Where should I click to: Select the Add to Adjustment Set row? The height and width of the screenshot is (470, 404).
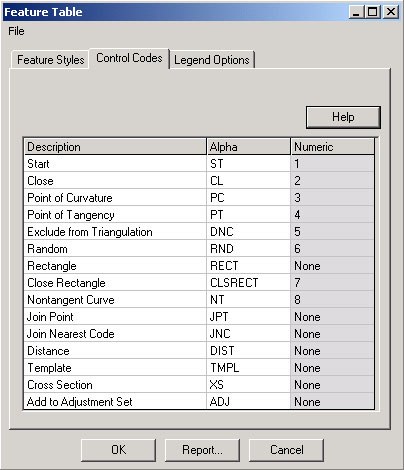199,402
